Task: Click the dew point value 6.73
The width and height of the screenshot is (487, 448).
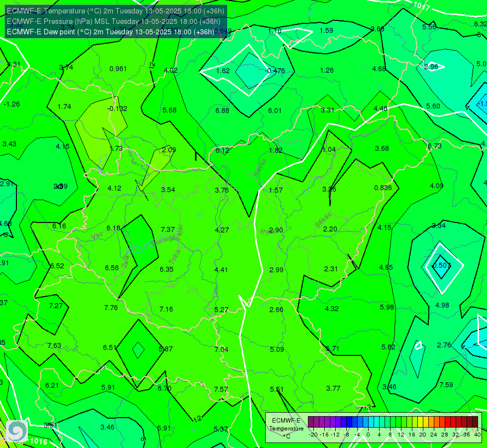Action: click(434, 146)
